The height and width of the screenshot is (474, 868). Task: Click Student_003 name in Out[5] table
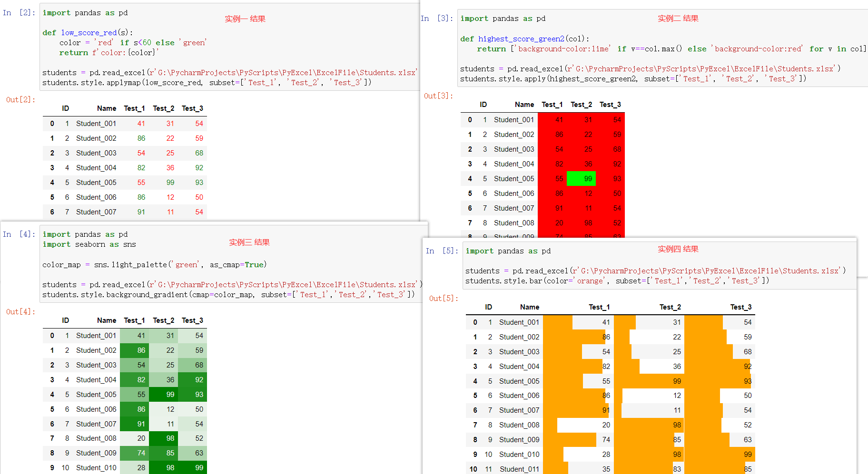[x=519, y=352]
